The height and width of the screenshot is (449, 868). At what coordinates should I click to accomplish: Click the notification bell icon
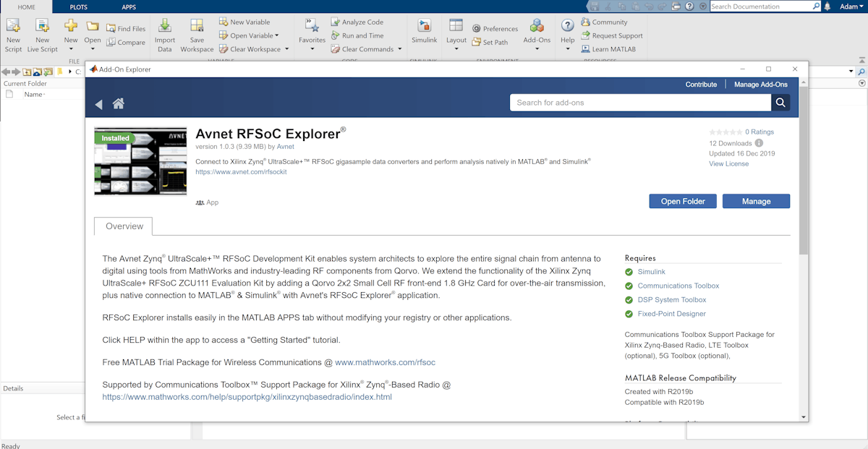click(827, 7)
